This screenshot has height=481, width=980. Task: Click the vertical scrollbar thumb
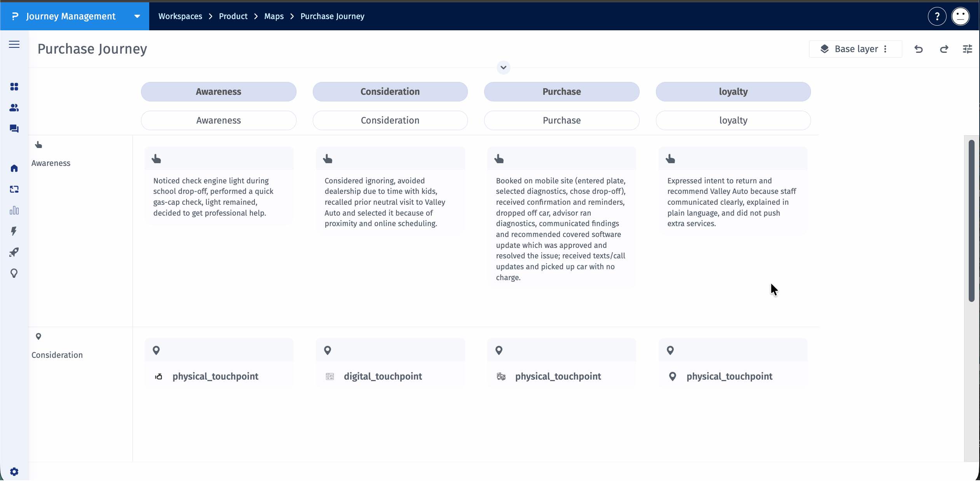click(971, 221)
